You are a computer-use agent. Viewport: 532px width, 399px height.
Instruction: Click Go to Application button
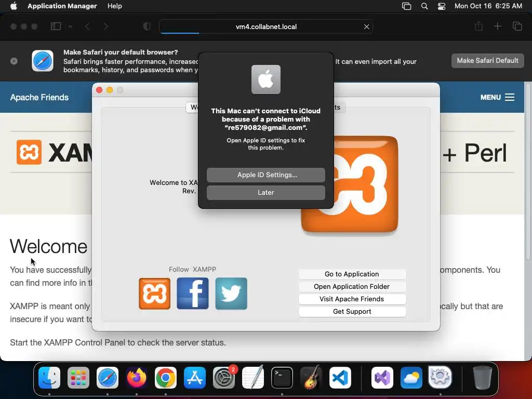coord(352,274)
